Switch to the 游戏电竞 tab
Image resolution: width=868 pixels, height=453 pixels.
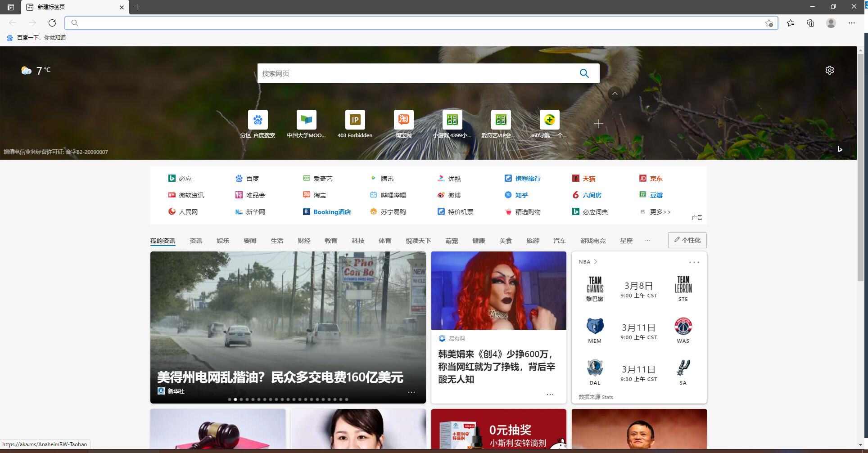[593, 241]
